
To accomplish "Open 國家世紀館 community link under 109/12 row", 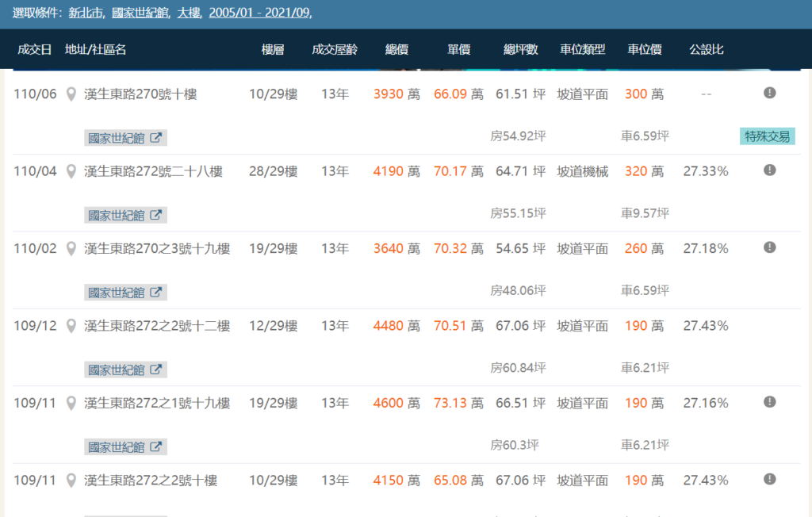I will tap(125, 370).
